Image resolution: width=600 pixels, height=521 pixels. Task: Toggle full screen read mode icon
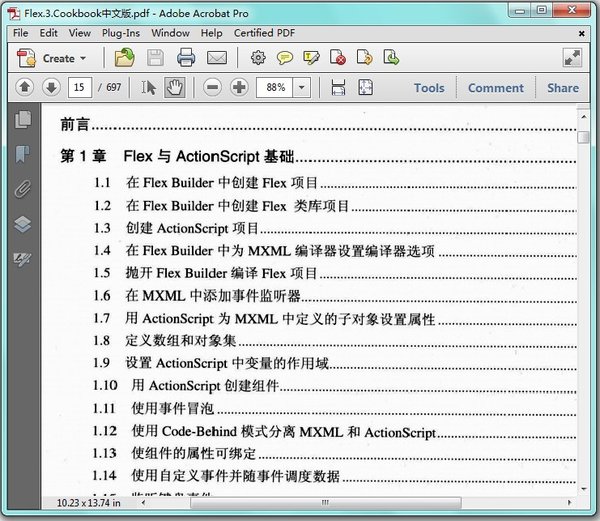[572, 58]
